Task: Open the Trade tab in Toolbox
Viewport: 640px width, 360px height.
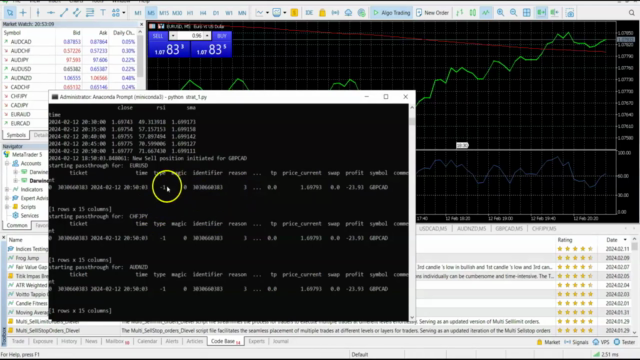Action: tap(18, 341)
